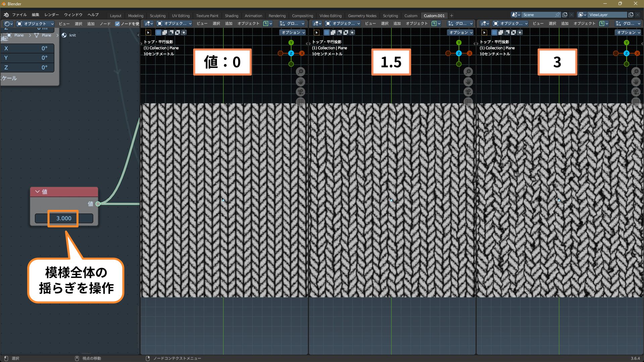
Task: Toggle the ノードを使用 checkbox
Action: [117, 24]
